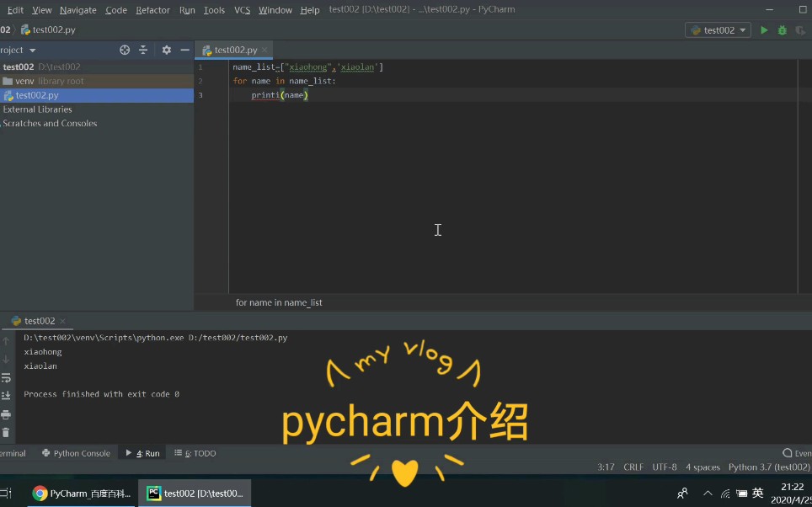
Task: Click the print icon in Run toolbar
Action: coord(7,414)
